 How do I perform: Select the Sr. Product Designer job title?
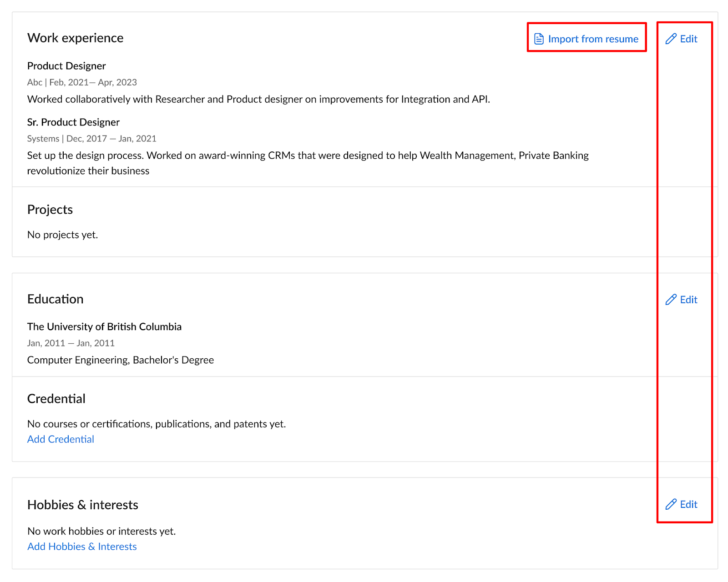pyautogui.click(x=73, y=122)
